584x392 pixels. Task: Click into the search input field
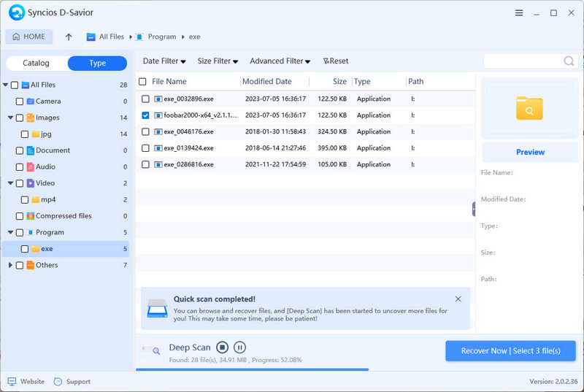tap(523, 61)
